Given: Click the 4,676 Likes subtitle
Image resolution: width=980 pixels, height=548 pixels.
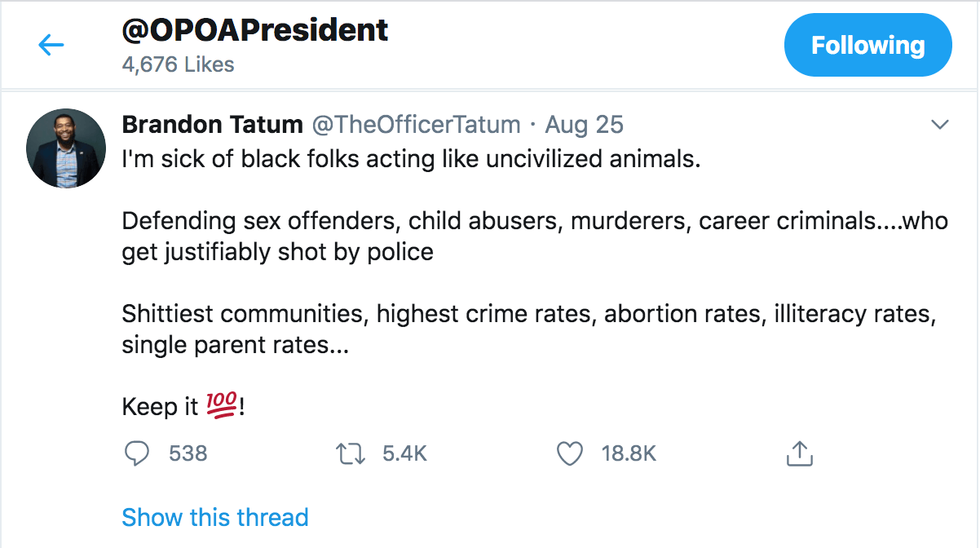Looking at the screenshot, I should coord(179,64).
